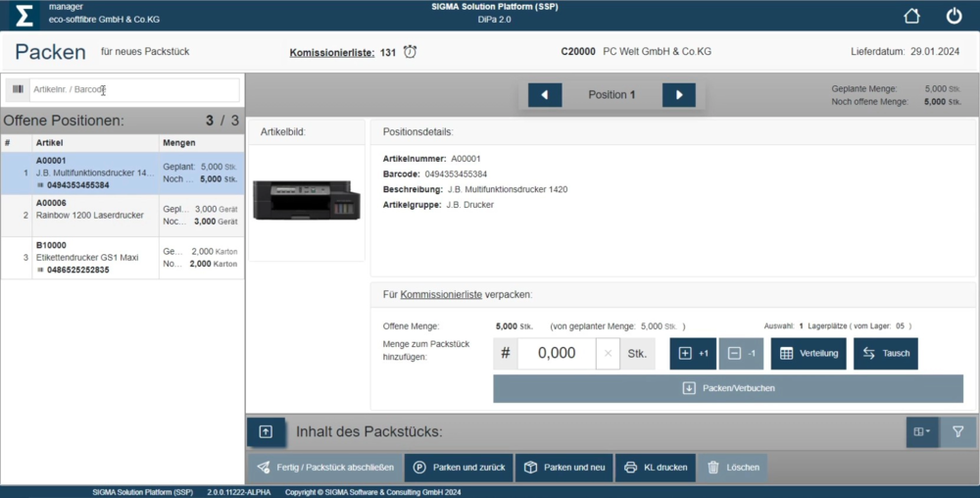Open the Verteilung distribution dialog

pyautogui.click(x=808, y=354)
